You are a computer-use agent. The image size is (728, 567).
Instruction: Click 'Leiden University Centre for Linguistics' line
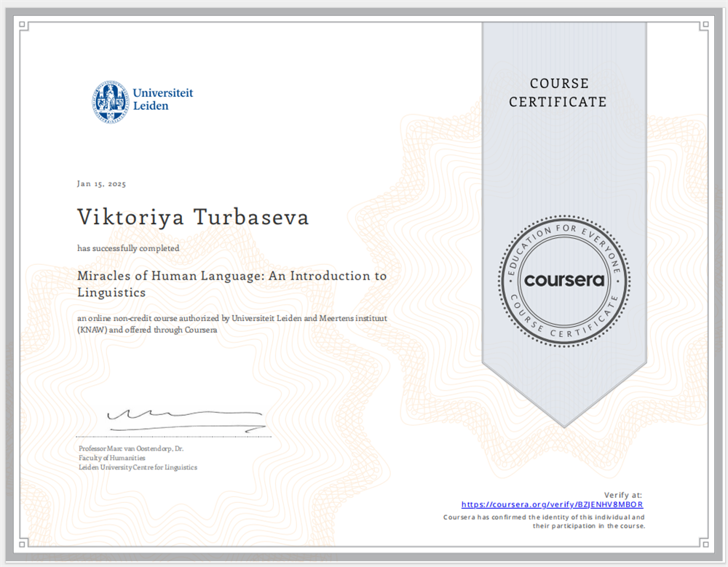(x=138, y=467)
